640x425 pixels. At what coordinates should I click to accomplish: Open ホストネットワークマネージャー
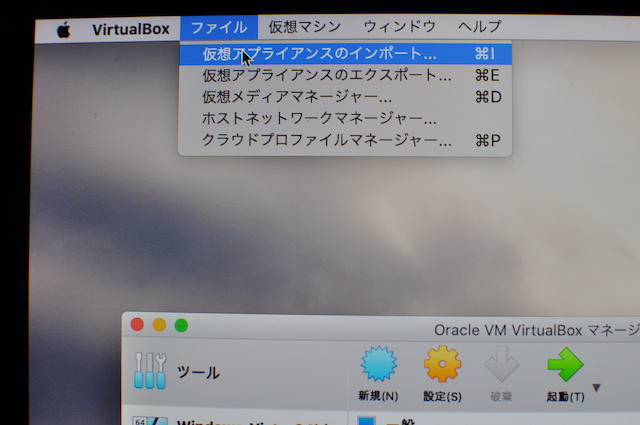[x=345, y=119]
